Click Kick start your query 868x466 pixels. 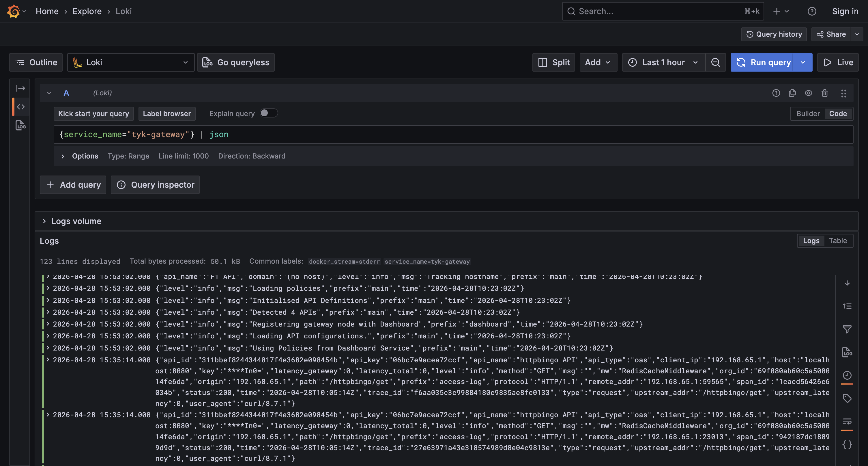point(94,114)
